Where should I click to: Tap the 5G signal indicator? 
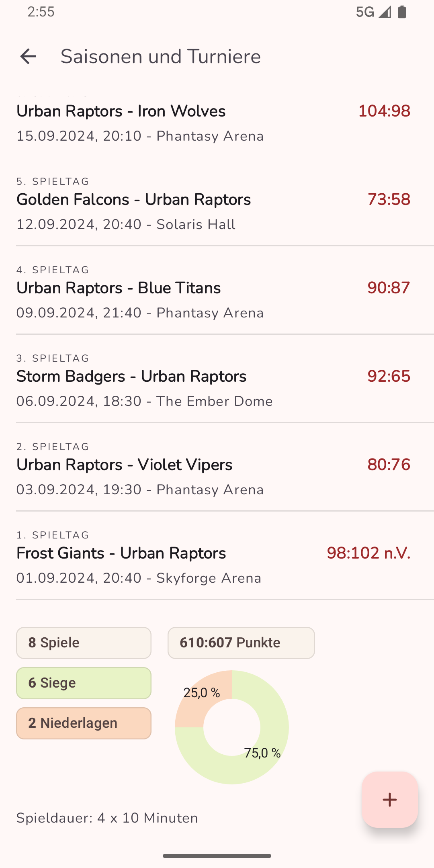pos(365,12)
